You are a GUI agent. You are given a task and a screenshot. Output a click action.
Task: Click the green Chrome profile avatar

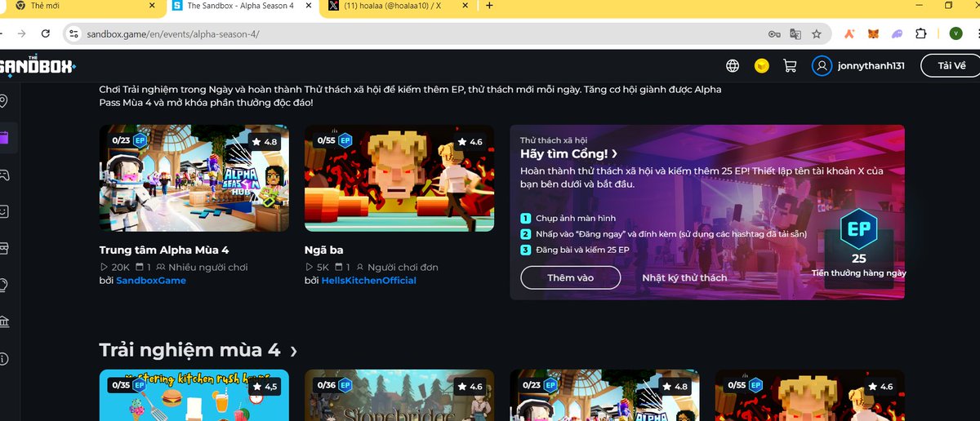click(955, 33)
